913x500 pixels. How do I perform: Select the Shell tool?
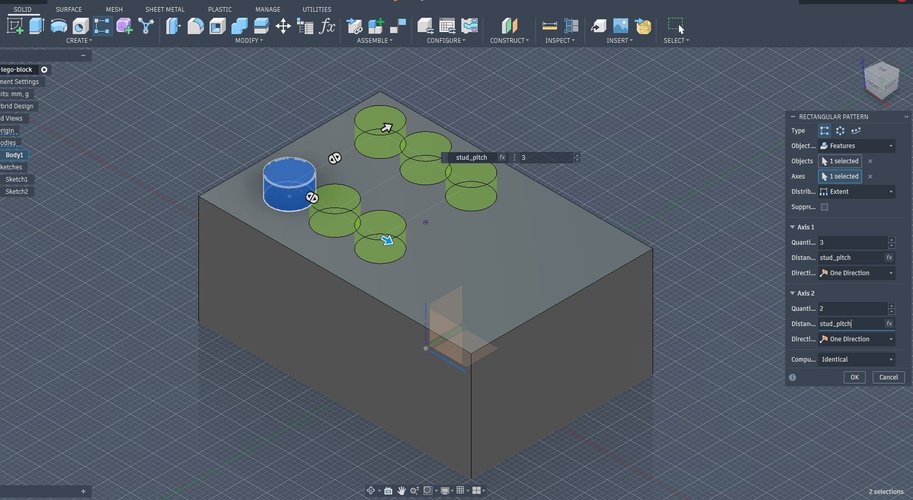tap(217, 26)
